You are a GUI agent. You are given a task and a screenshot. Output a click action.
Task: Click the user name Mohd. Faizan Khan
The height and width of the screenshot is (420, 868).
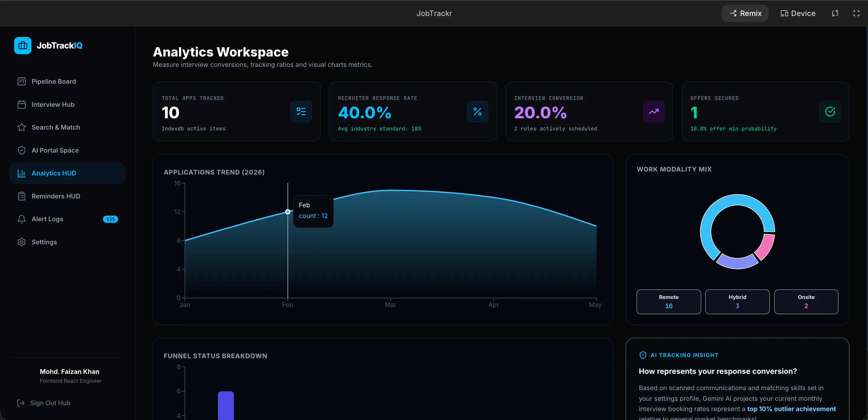[x=70, y=371]
